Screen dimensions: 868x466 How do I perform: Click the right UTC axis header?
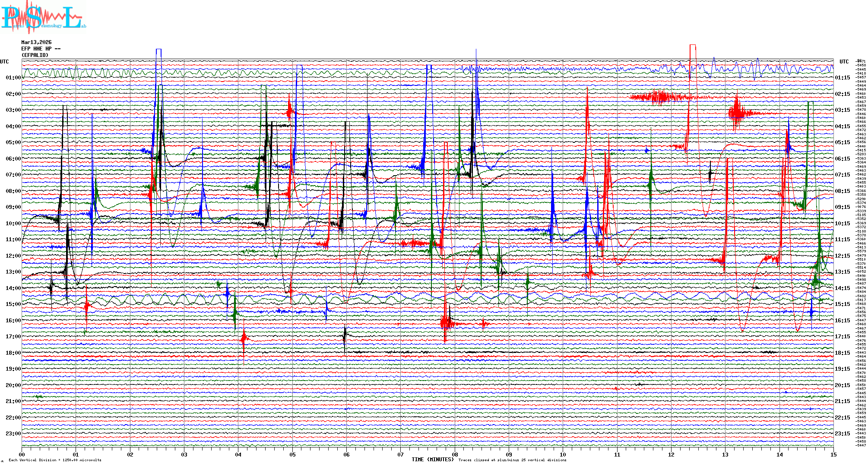pyautogui.click(x=844, y=62)
